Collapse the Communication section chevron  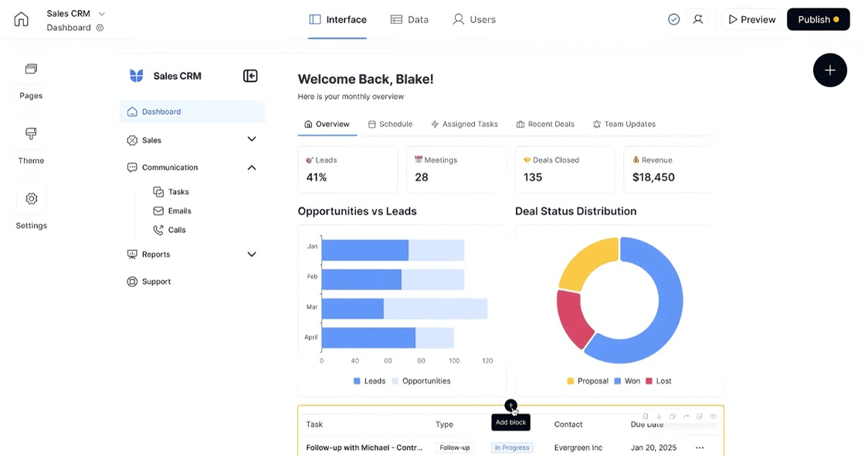251,167
